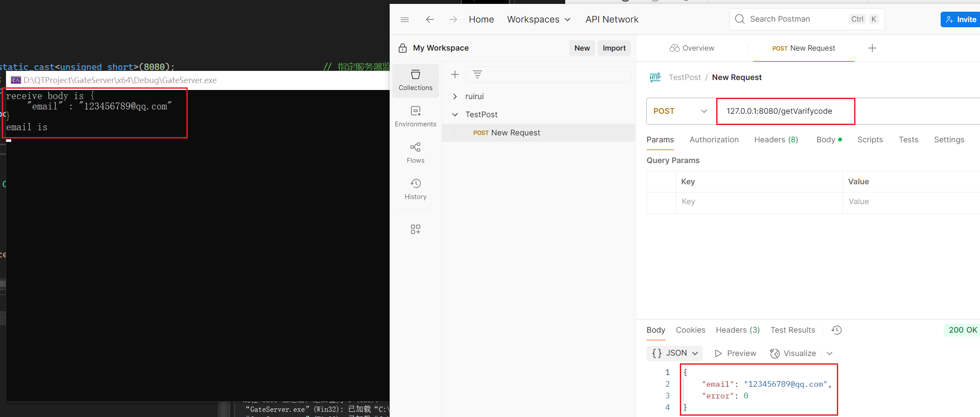This screenshot has height=417, width=980.
Task: Open the Environments sidebar panel
Action: point(415,117)
